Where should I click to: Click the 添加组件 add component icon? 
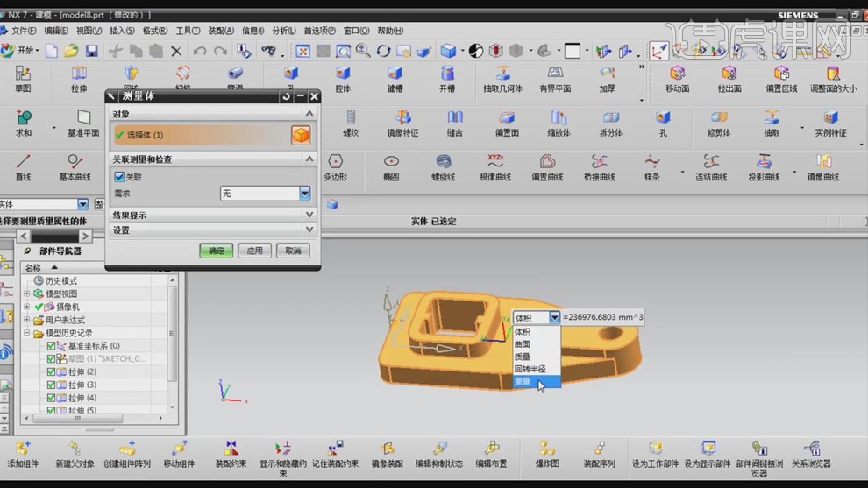coord(23,454)
